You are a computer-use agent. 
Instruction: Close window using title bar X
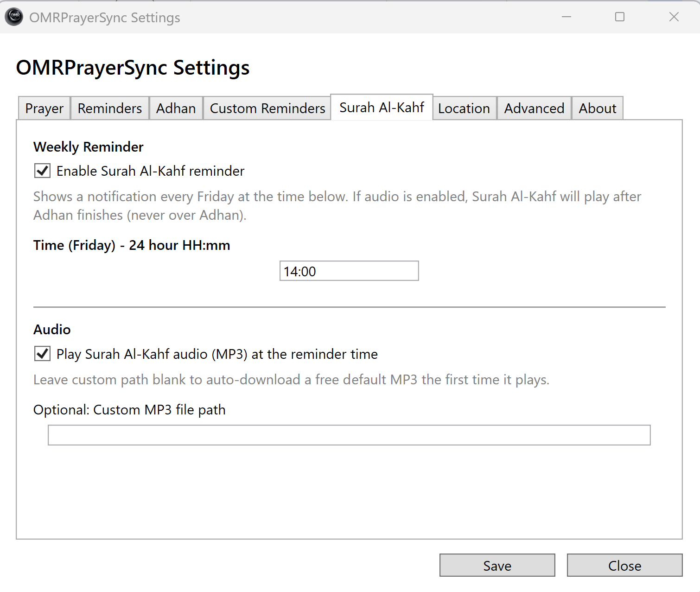pyautogui.click(x=674, y=17)
